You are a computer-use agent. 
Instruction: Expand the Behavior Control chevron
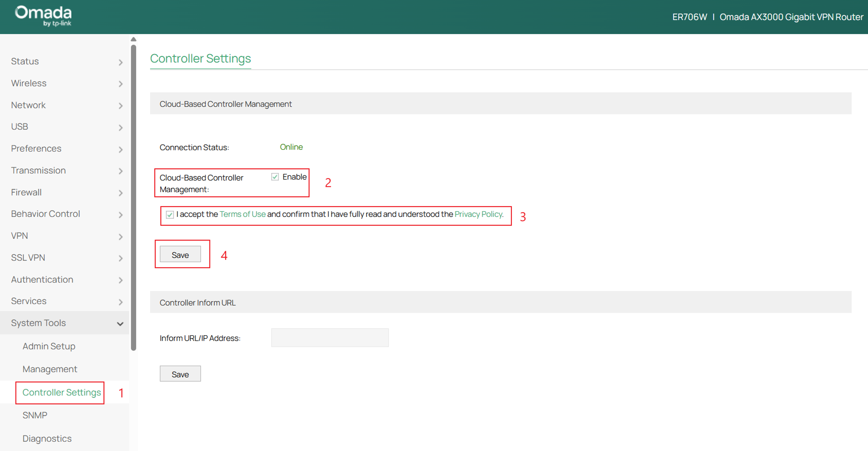click(121, 215)
